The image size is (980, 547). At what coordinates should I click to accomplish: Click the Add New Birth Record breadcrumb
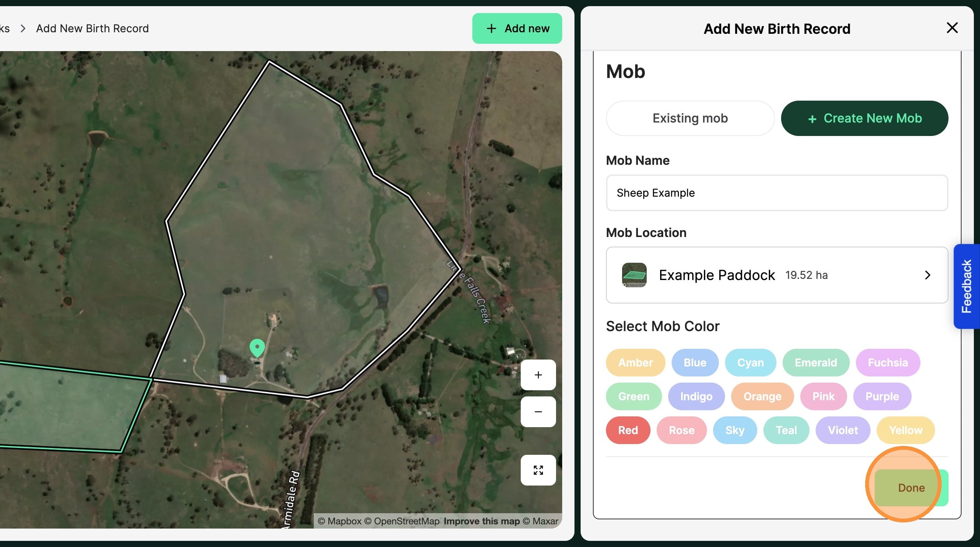[92, 29]
